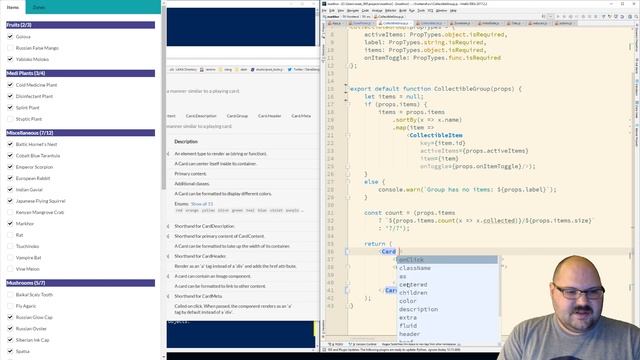Uncheck the Russian Glow Cap checkbox
This screenshot has height=360, width=640.
(10, 317)
